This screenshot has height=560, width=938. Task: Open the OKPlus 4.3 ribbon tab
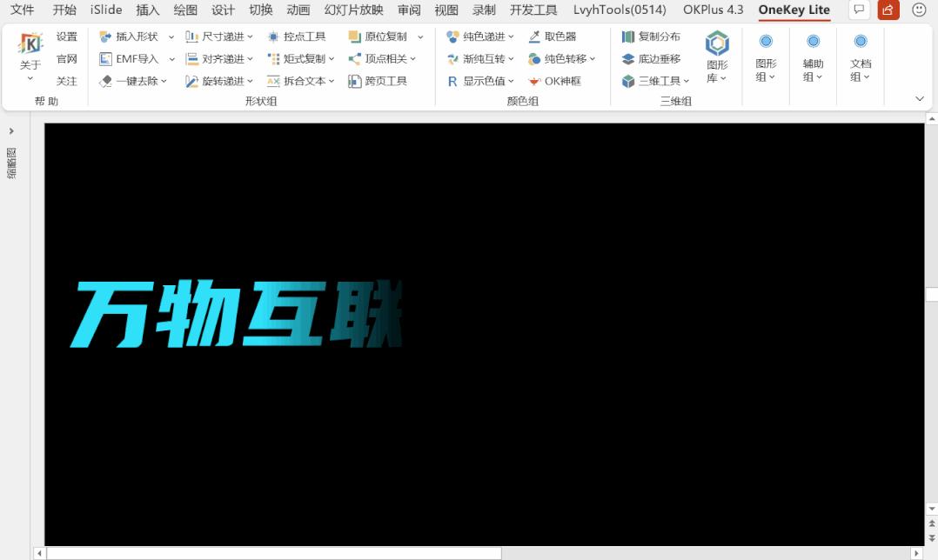(x=713, y=10)
